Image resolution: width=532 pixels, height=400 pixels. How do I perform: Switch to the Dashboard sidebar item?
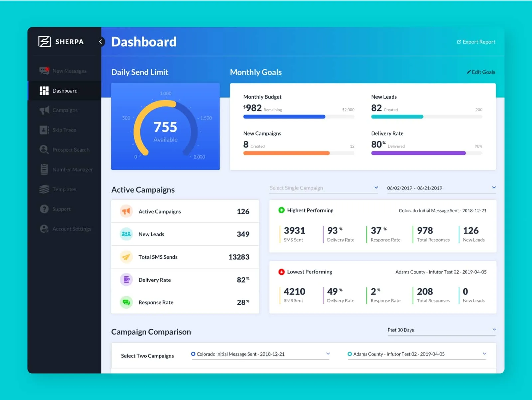tap(65, 90)
